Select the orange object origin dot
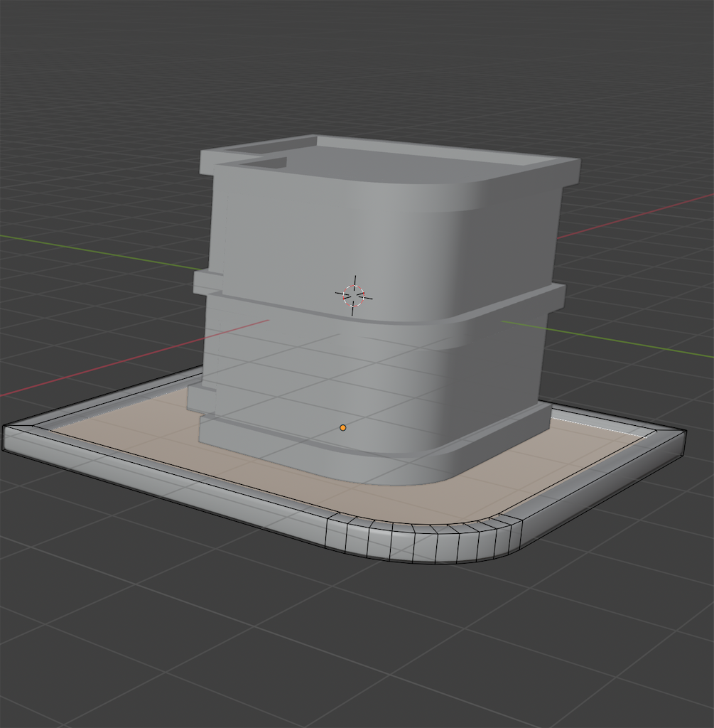The height and width of the screenshot is (728, 714). coord(343,427)
